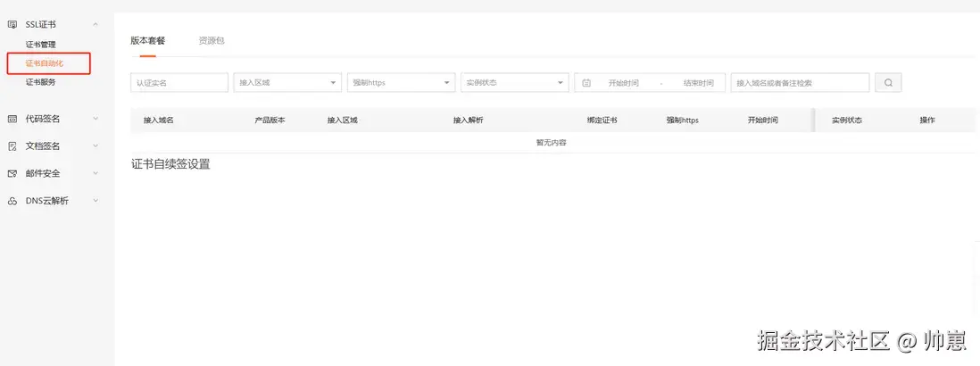The height and width of the screenshot is (366, 980).
Task: Select the 邮件安全 menu label
Action: coord(43,174)
